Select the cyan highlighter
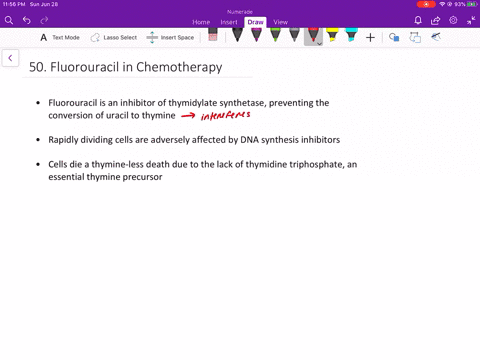Screen dimensions: 480x360 tap(351, 35)
